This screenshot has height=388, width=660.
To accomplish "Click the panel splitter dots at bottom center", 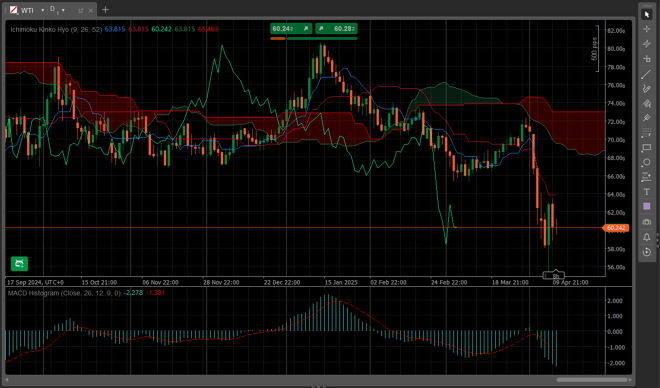I will point(318,386).
